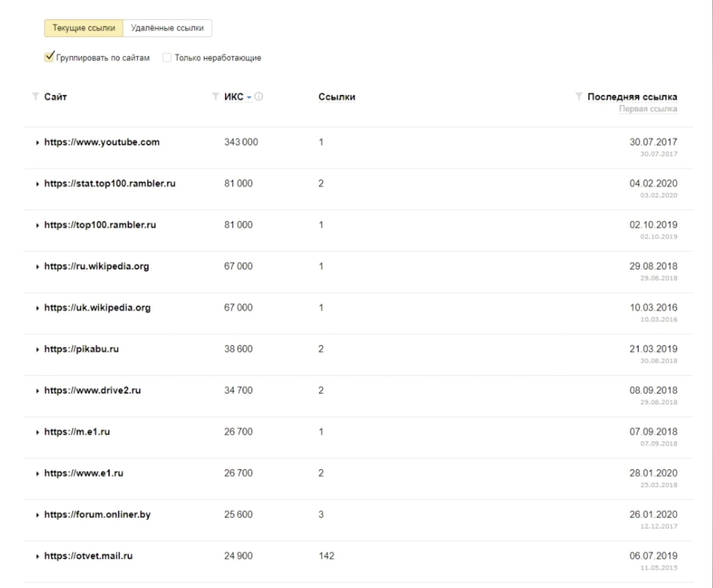Switch to Удалённые ссылки tab
Image resolution: width=713 pixels, height=588 pixels.
tap(167, 28)
